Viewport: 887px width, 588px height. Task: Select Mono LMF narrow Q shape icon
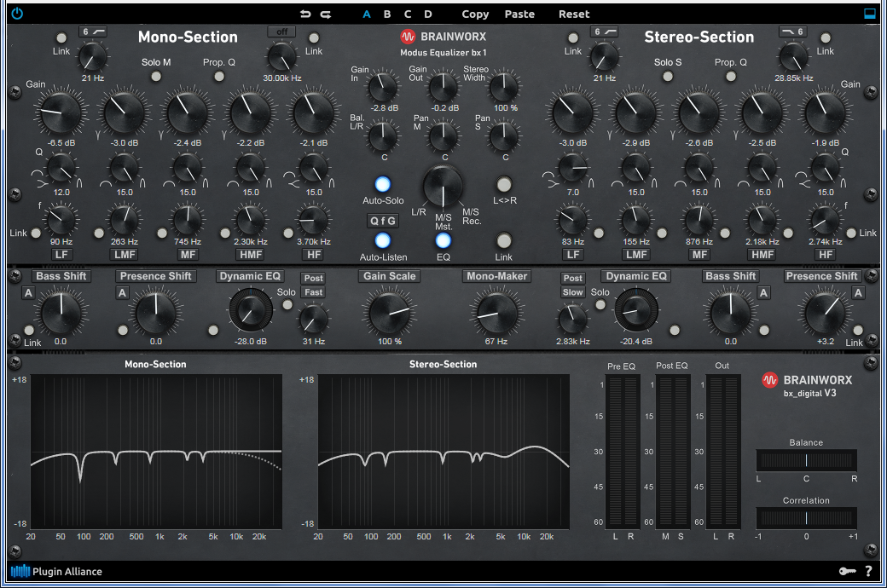142,183
